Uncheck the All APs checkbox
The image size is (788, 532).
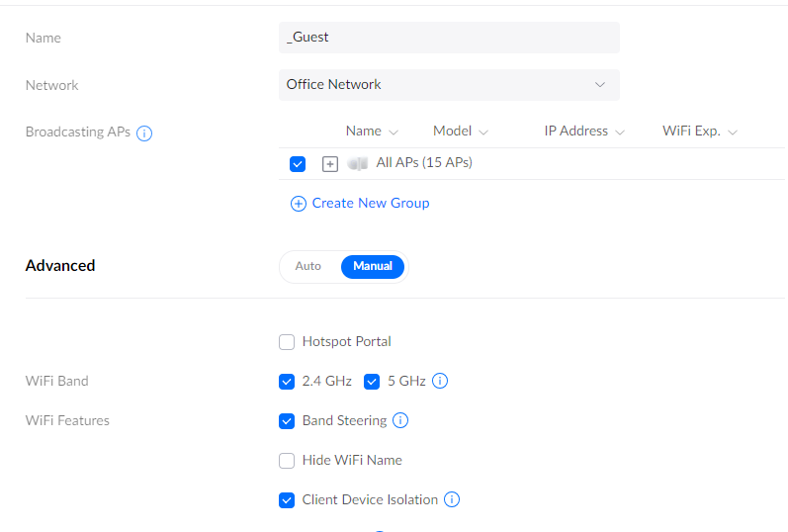pyautogui.click(x=298, y=163)
